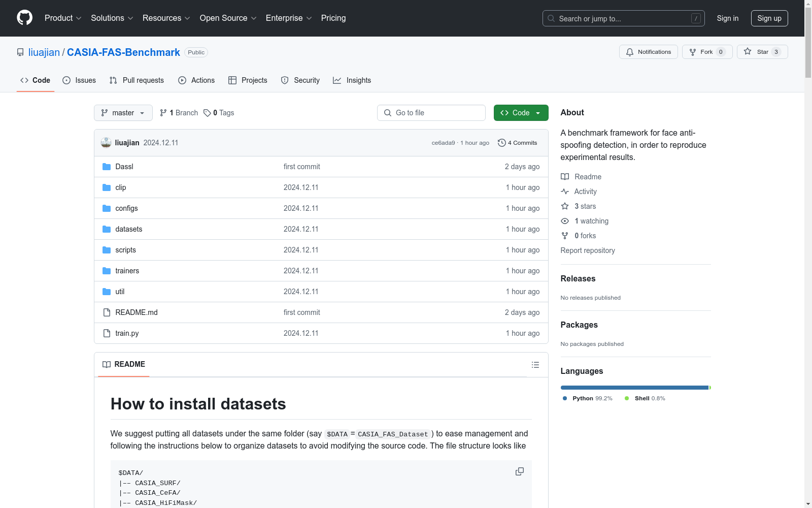The width and height of the screenshot is (812, 508).
Task: Open the Actions tab
Action: coord(196,80)
